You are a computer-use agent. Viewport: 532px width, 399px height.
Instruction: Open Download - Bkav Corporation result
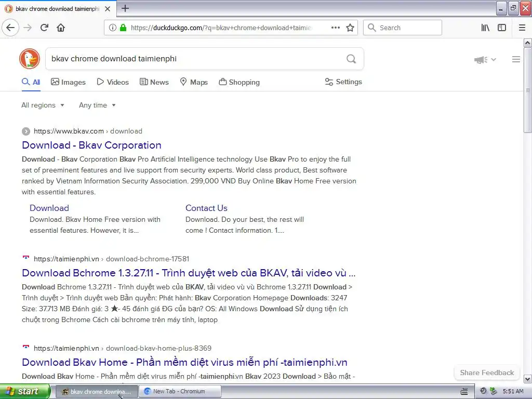[x=91, y=145]
